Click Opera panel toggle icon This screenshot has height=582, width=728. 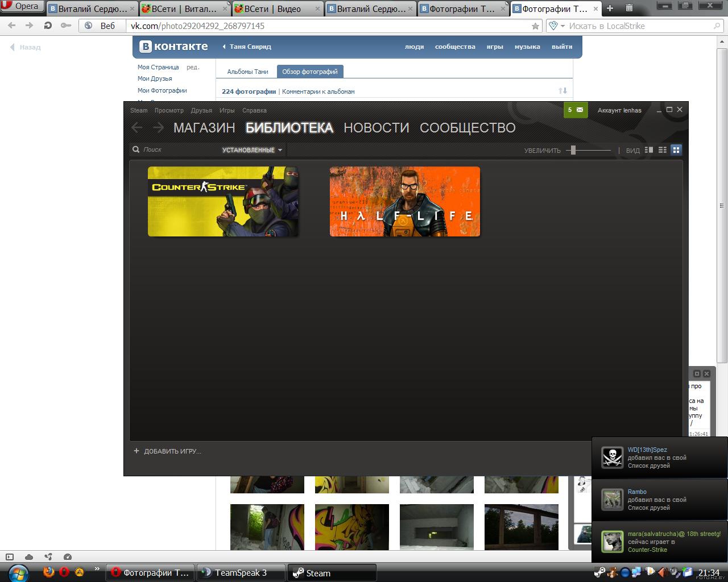coord(10,557)
